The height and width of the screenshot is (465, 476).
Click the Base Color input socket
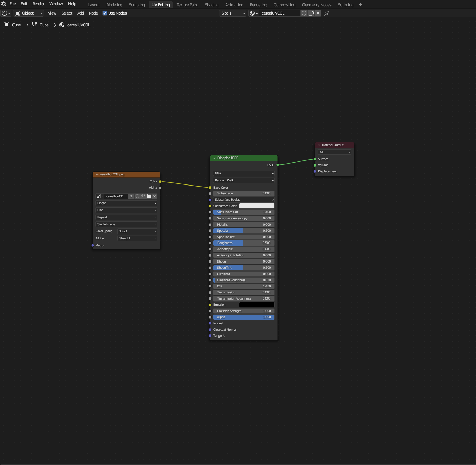210,188
